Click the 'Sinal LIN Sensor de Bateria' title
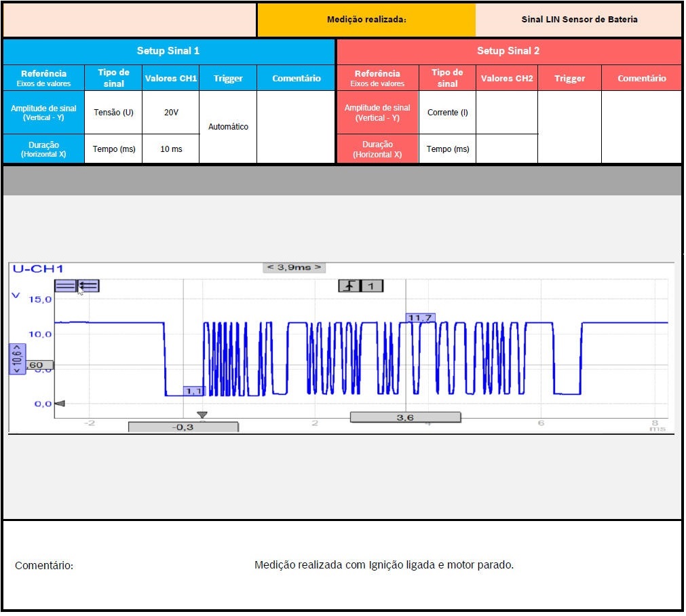Image resolution: width=686 pixels, height=616 pixels. (579, 20)
